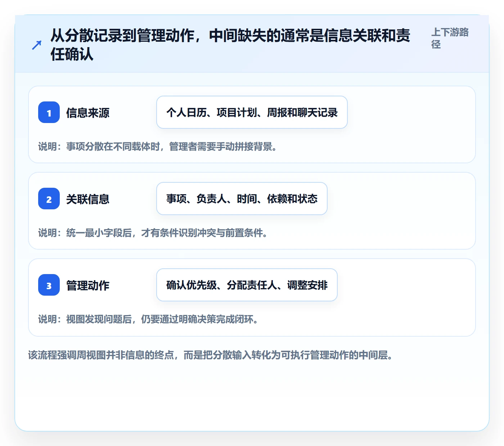The width and height of the screenshot is (504, 446).
Task: Click the note about 视图发现问题后
Action: coord(148,319)
